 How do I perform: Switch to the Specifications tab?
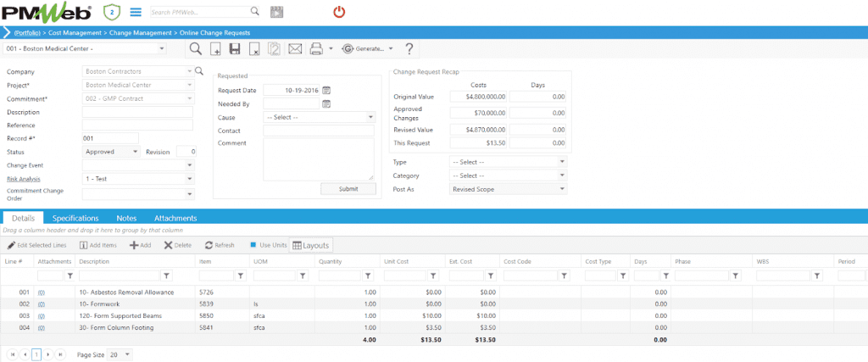coord(75,219)
